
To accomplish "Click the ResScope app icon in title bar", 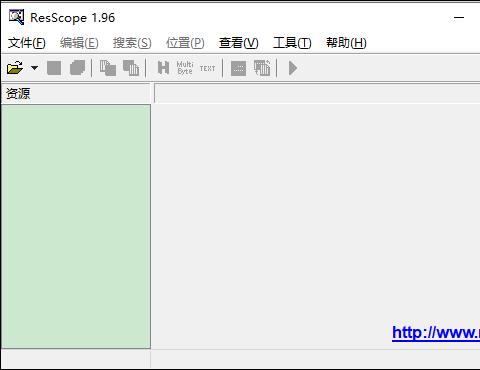I will click(16, 17).
